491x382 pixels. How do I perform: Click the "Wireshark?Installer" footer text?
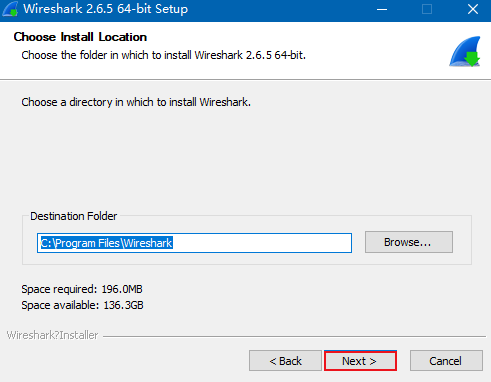[x=52, y=335]
